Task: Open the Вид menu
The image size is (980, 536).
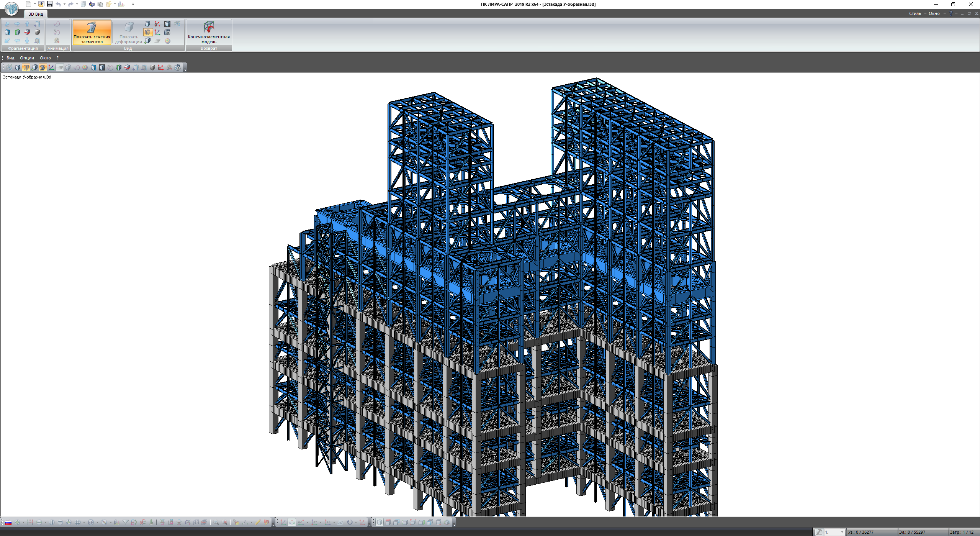Action: pyautogui.click(x=10, y=58)
